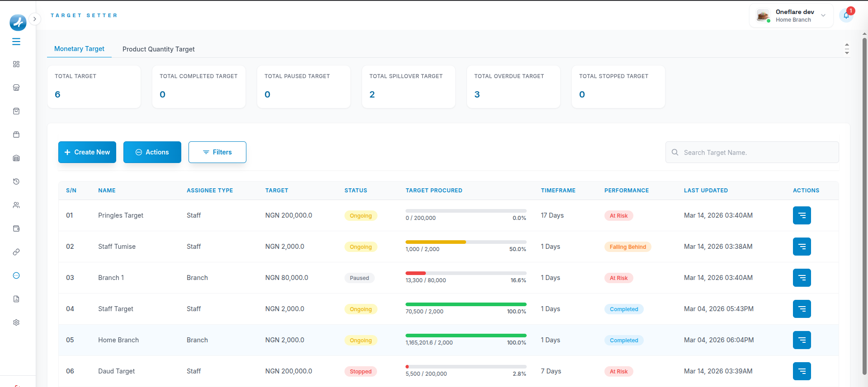Viewport: 868px width, 387px height.
Task: Click the Stopped status badge for Daud Target
Action: point(361,372)
